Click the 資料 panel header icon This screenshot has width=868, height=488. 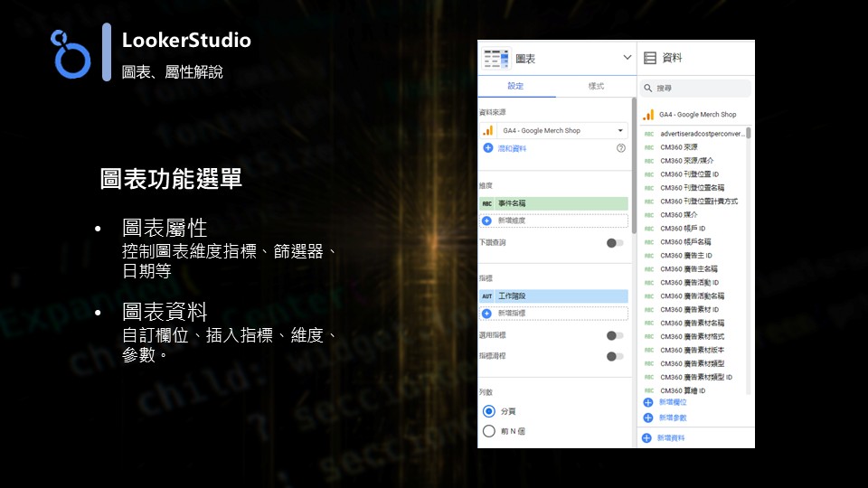pyautogui.click(x=649, y=59)
